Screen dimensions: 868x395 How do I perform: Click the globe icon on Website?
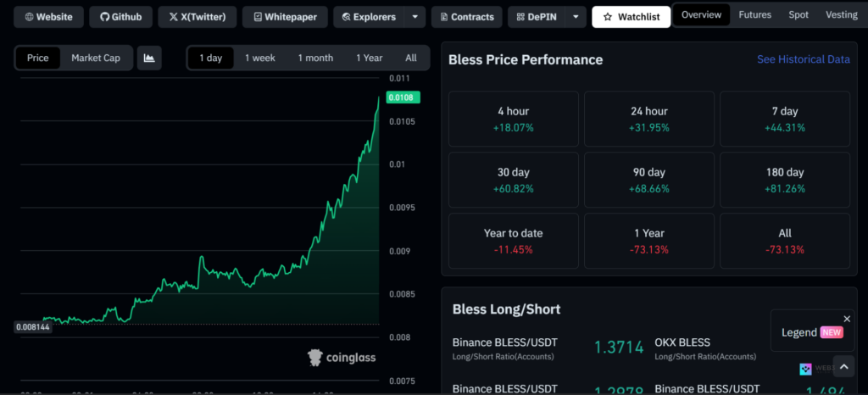click(x=30, y=17)
